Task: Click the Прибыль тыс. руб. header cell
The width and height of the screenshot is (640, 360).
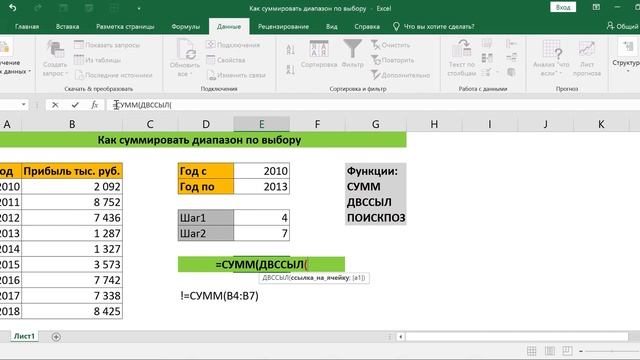Action: pos(72,171)
